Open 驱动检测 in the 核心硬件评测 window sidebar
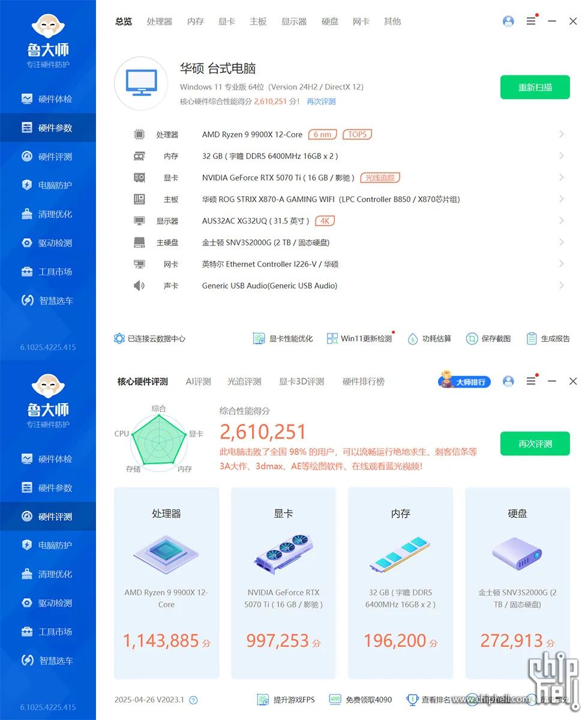 pyautogui.click(x=47, y=603)
